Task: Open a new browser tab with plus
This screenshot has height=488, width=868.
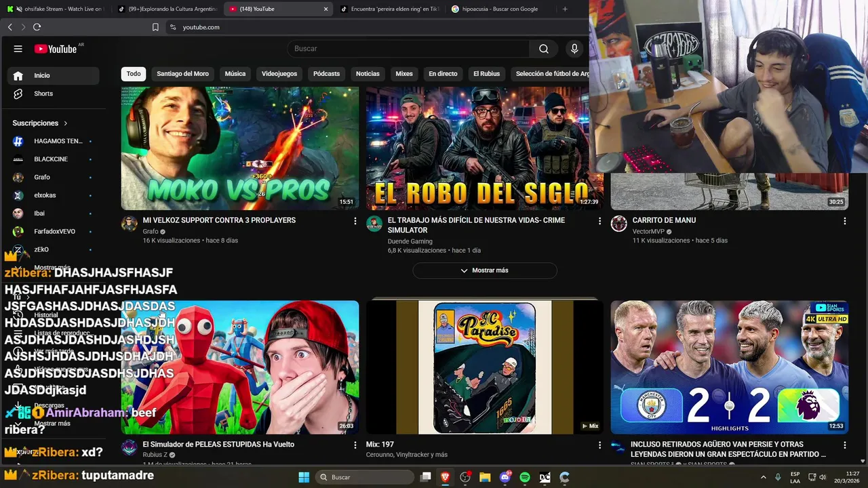Action: tap(565, 9)
